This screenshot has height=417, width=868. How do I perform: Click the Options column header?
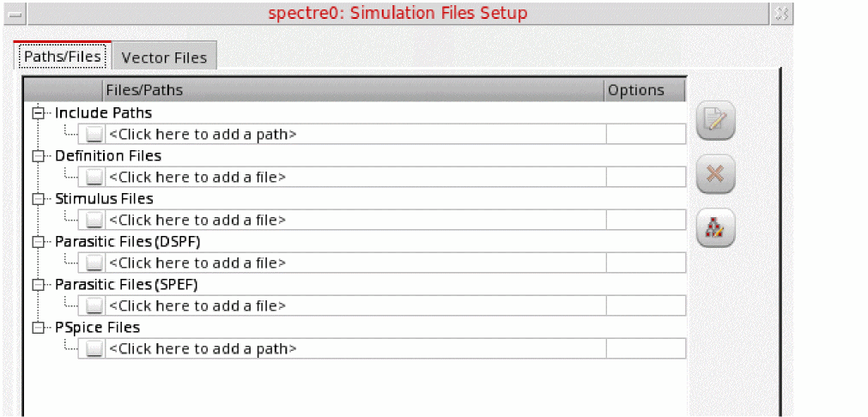pyautogui.click(x=636, y=90)
